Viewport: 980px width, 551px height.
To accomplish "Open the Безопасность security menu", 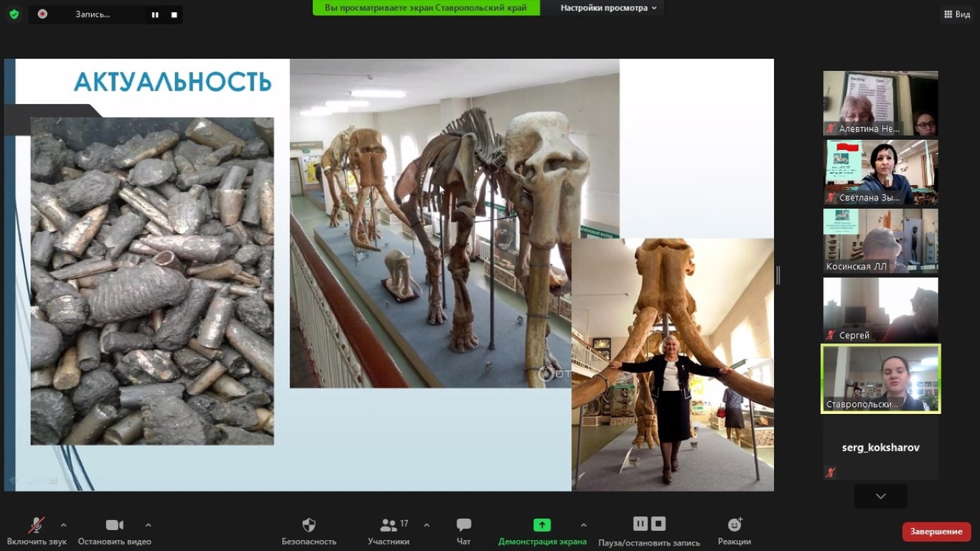I will point(309,531).
